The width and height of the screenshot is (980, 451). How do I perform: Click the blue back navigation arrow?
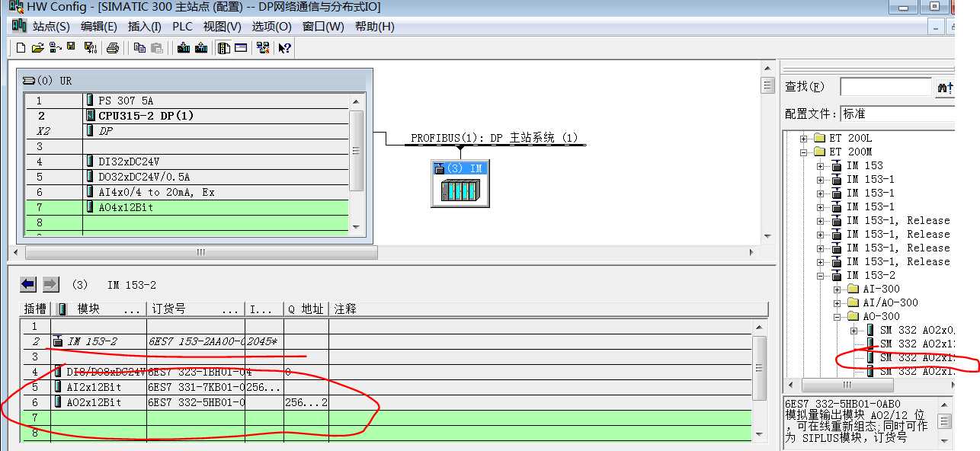(x=28, y=284)
